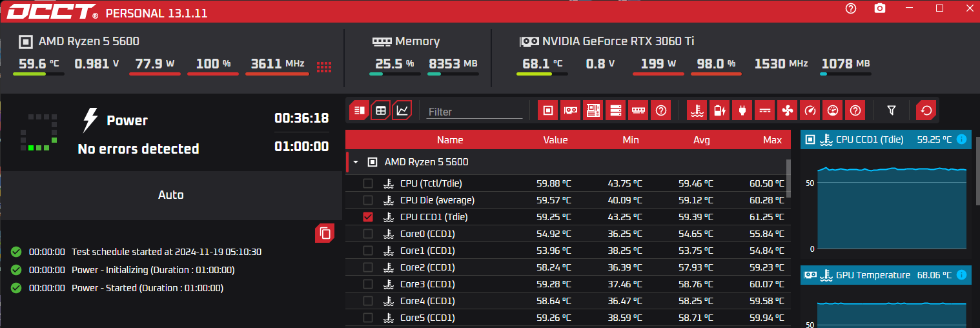Click info icon on GPU Temperature graph
Viewport: 980px width, 328px height.
(x=961, y=275)
